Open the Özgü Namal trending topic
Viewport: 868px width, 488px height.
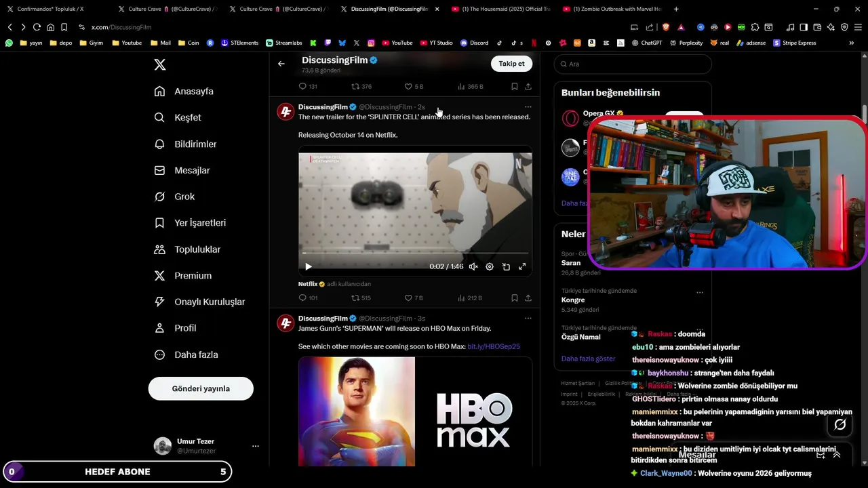coord(580,337)
